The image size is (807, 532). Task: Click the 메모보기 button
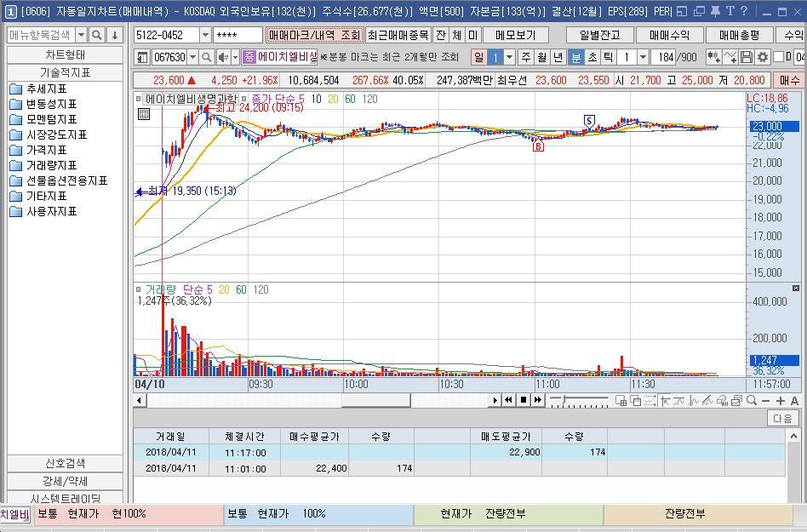pos(516,35)
